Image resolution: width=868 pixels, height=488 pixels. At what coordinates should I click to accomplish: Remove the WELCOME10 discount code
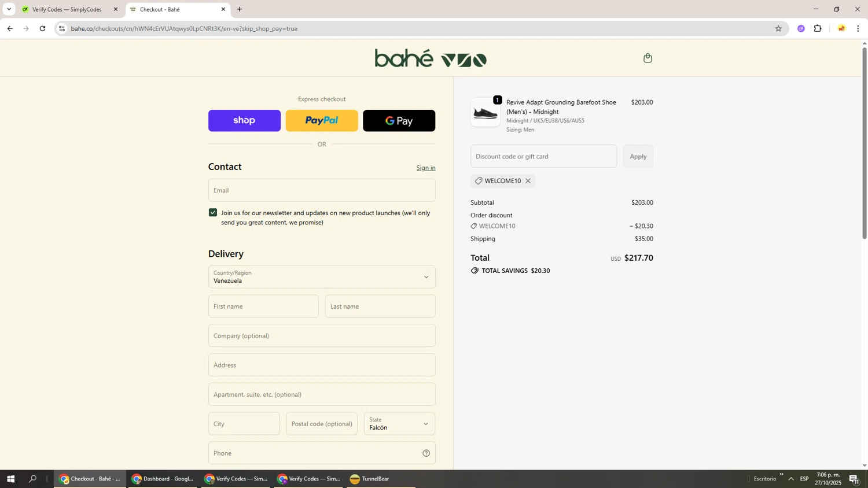tap(528, 181)
